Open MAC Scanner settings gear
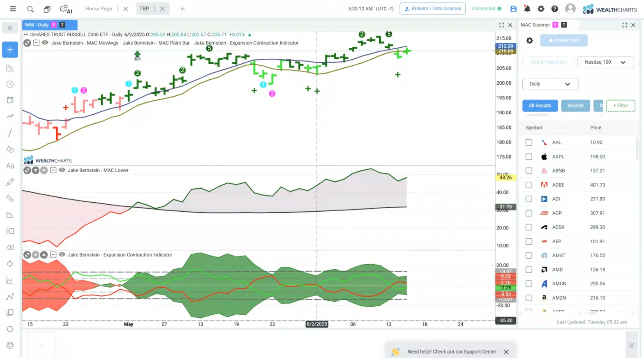This screenshot has height=358, width=644. [529, 40]
